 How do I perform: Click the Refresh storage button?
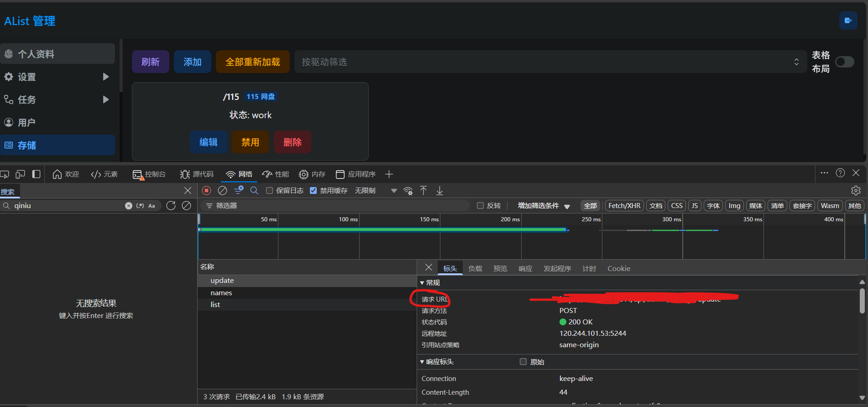pos(151,62)
